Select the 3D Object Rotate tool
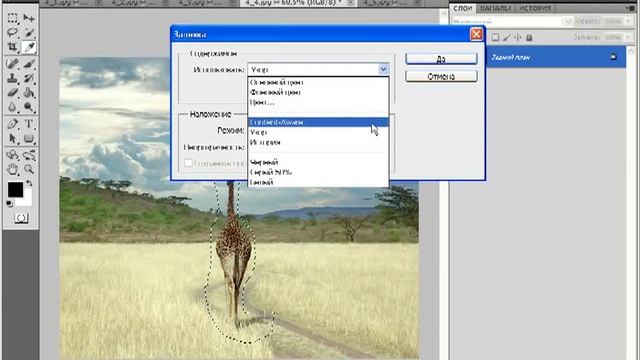This screenshot has width=640, height=360. pyautogui.click(x=12, y=155)
